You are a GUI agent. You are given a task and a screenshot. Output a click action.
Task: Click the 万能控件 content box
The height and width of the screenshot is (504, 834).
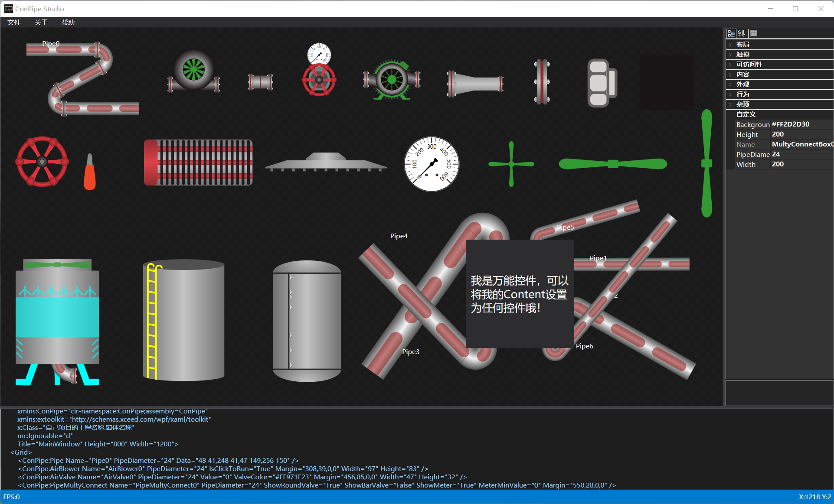(x=520, y=294)
